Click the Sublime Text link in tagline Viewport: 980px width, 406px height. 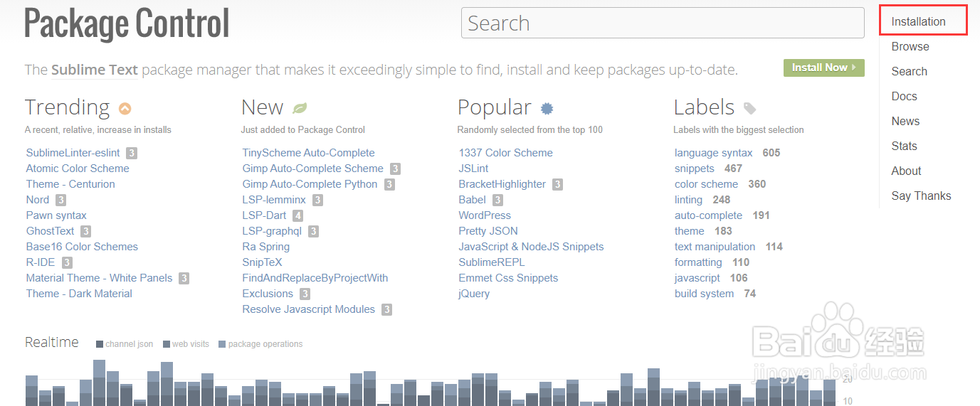[95, 70]
